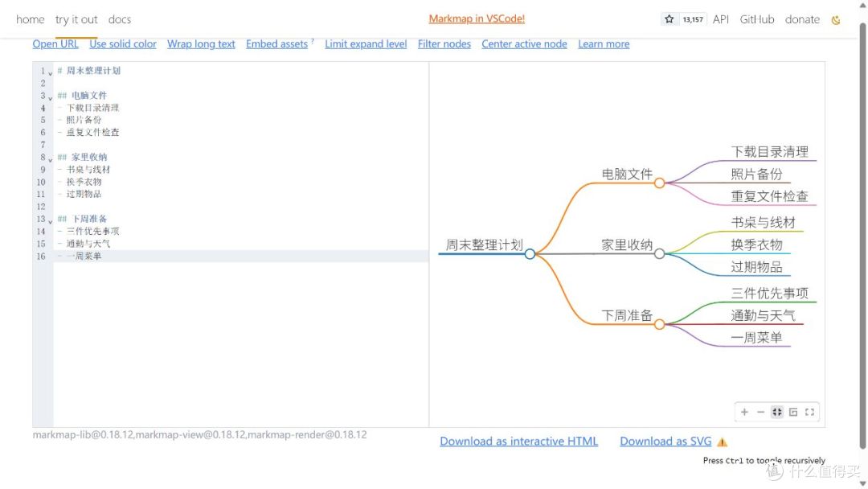Fold line 1 heading in editor

click(51, 72)
